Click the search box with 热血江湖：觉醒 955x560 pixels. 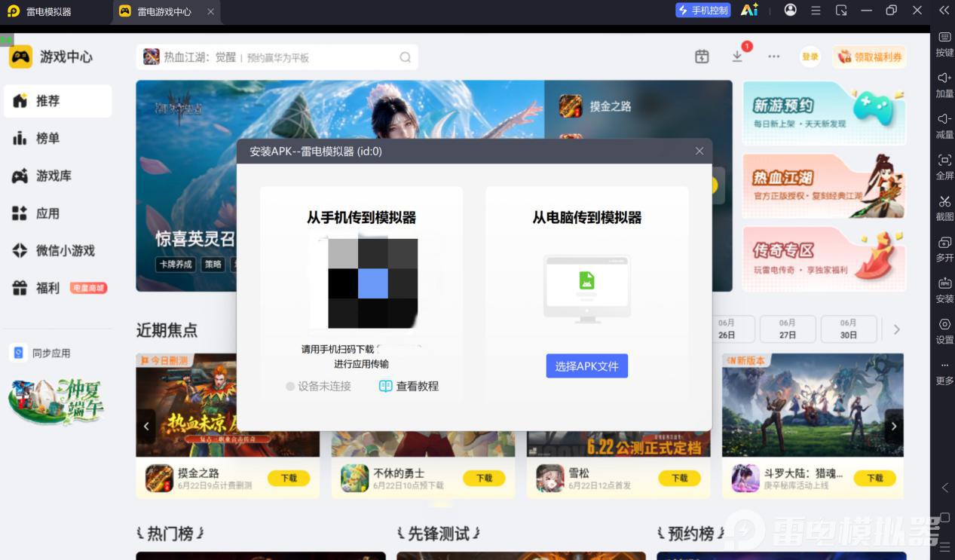[x=277, y=57]
